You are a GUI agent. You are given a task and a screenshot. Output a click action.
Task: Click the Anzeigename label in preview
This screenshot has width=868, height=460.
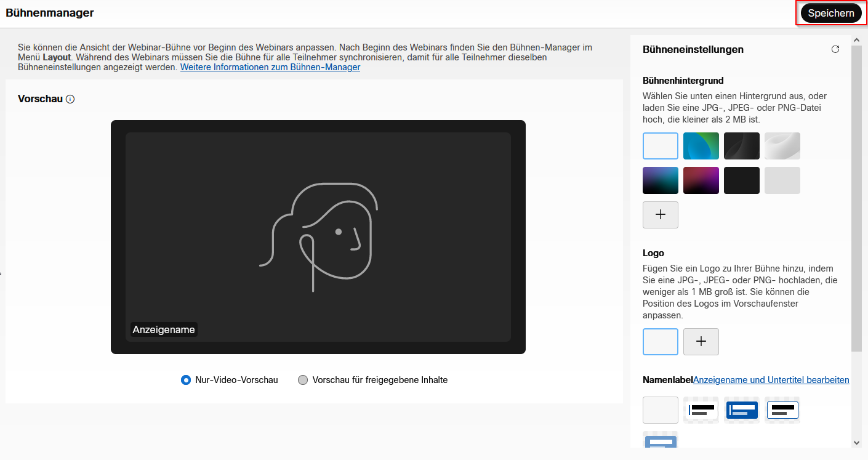[164, 329]
